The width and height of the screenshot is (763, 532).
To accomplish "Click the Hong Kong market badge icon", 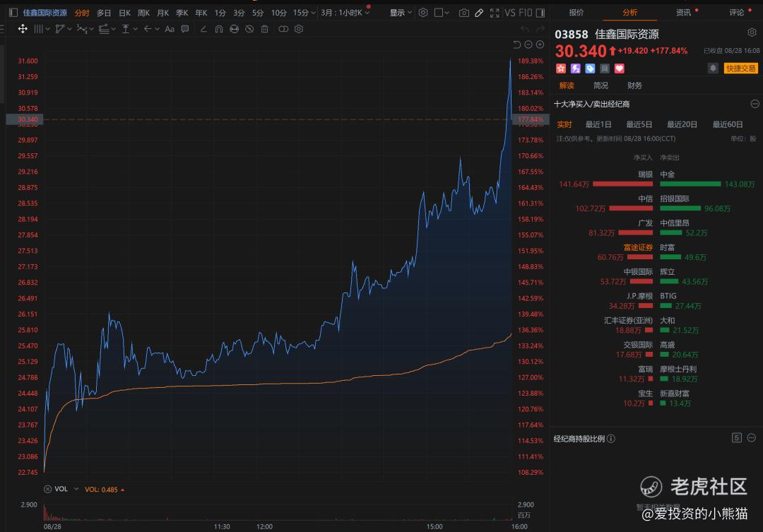I will 560,69.
